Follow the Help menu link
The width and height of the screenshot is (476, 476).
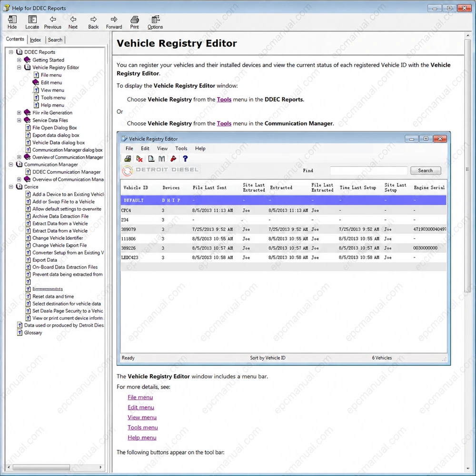142,437
